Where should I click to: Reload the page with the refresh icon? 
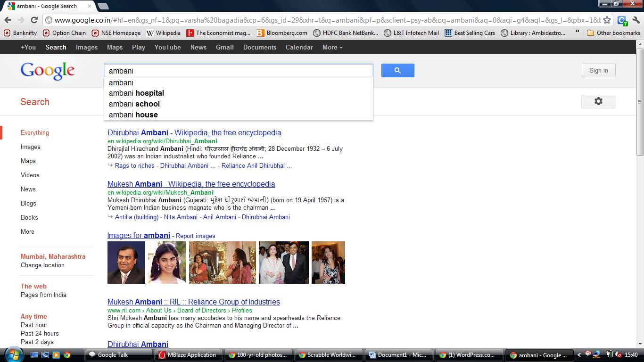34,20
